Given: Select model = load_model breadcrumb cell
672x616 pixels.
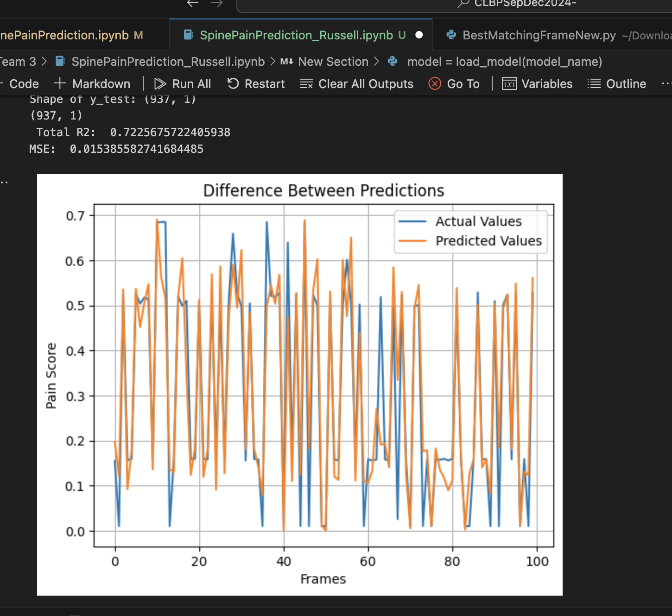Looking at the screenshot, I should [505, 62].
